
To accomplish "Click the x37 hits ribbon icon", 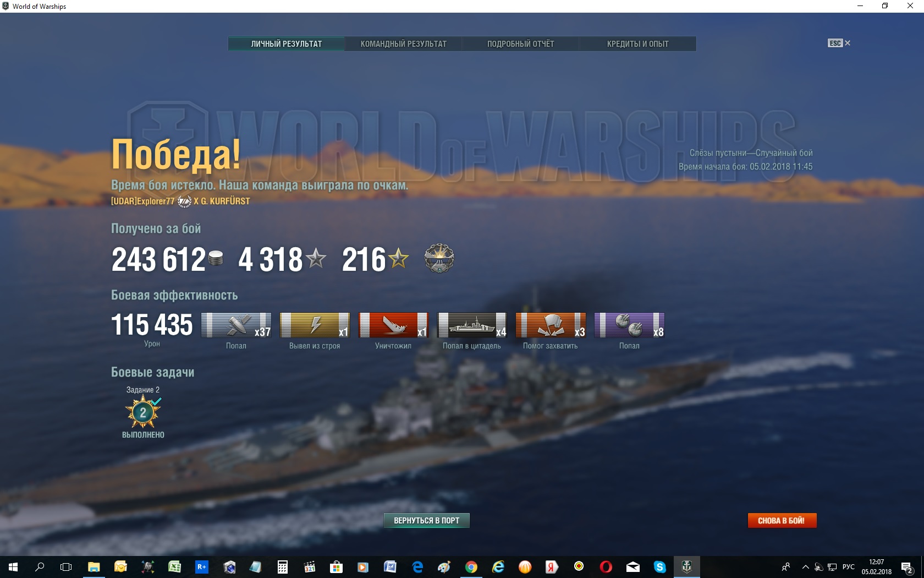I will point(236,325).
